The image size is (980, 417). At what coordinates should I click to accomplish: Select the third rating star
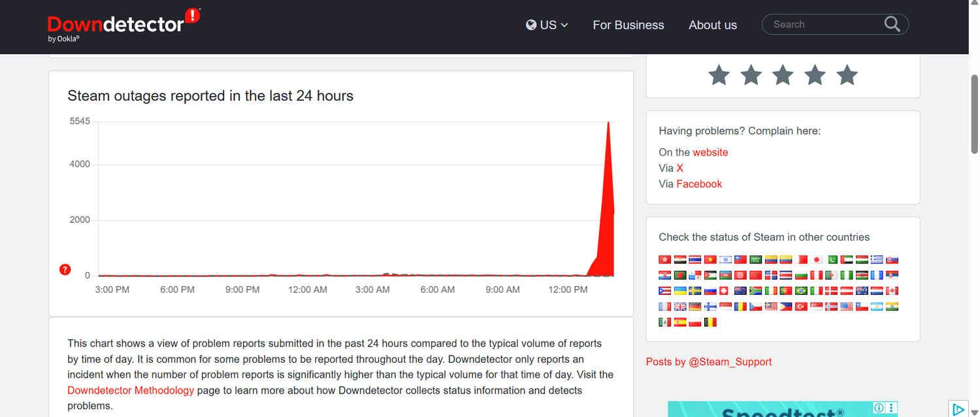pos(783,75)
